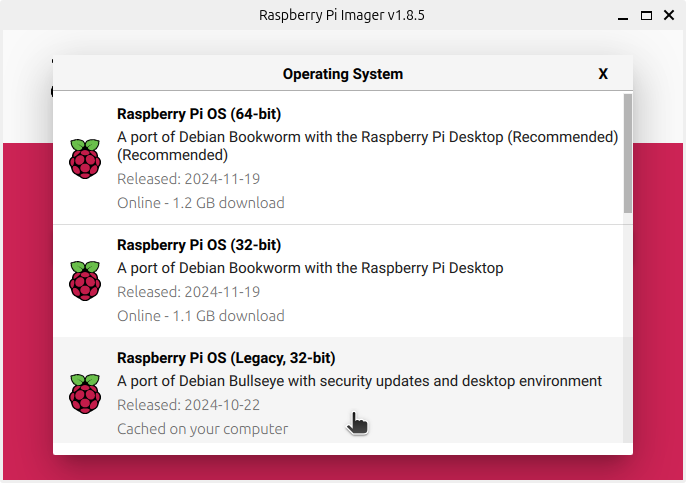Click the Operating System dialog header title
Image resolution: width=686 pixels, height=483 pixels.
tap(343, 74)
